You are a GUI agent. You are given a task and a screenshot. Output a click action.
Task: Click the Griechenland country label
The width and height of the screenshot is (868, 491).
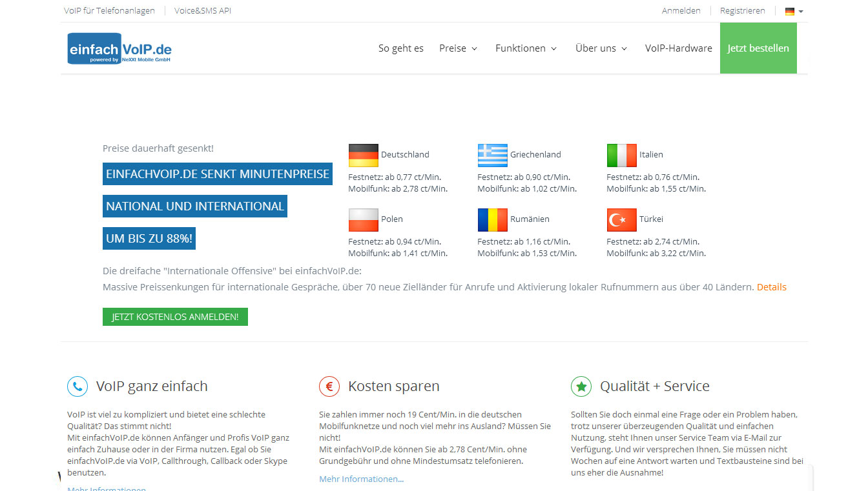click(535, 155)
